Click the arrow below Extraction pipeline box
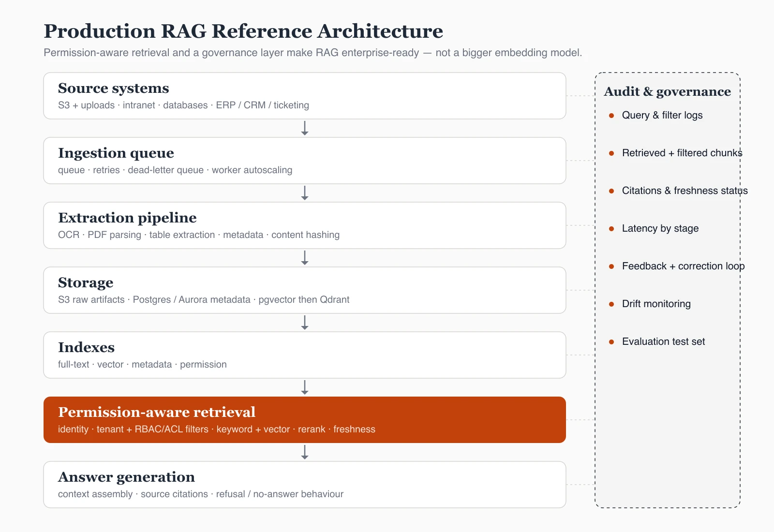The height and width of the screenshot is (532, 774). 305,258
